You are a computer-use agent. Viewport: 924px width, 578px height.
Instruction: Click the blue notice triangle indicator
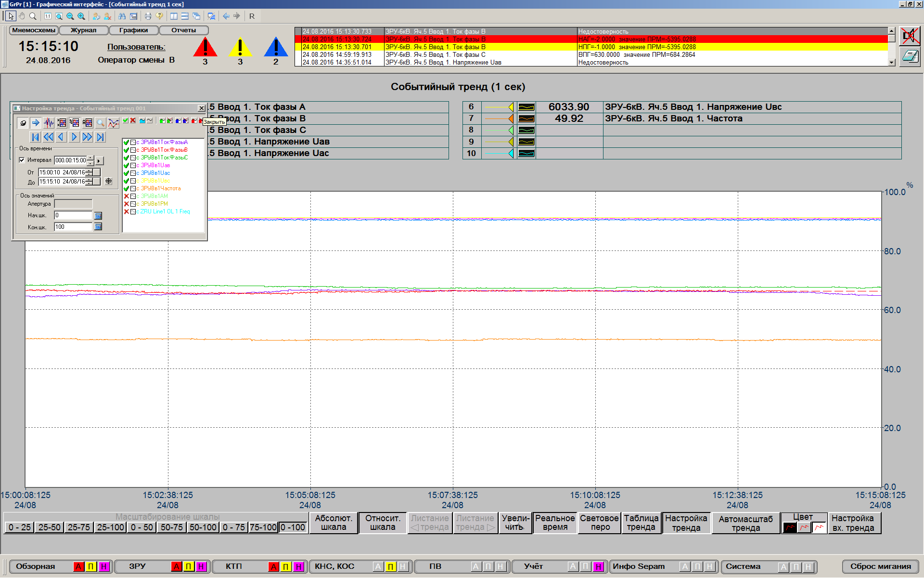(x=276, y=48)
